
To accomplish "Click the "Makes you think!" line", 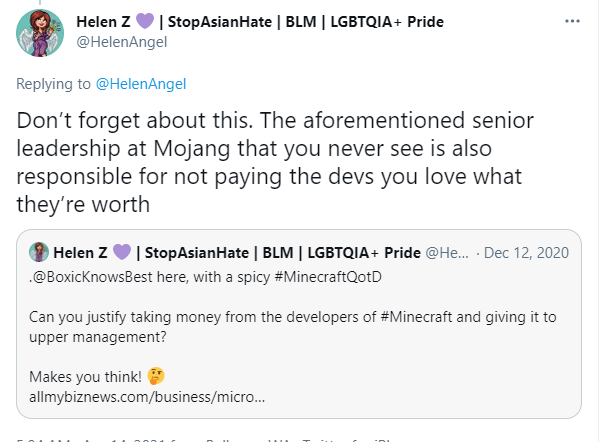I will pyautogui.click(x=85, y=377).
